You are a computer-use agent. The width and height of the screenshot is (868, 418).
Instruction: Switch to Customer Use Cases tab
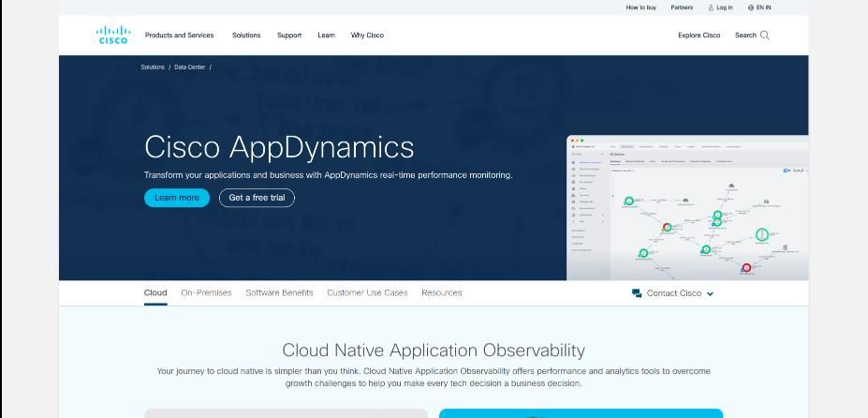click(x=367, y=292)
